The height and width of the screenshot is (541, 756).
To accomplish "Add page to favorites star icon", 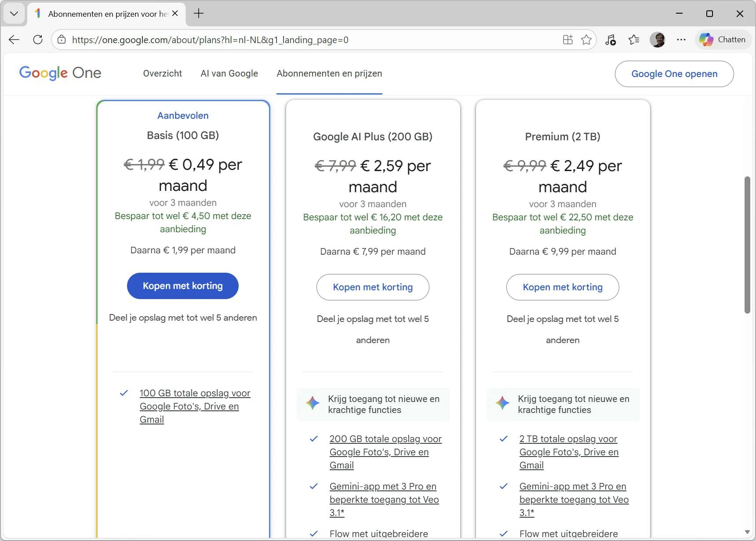I will [586, 40].
